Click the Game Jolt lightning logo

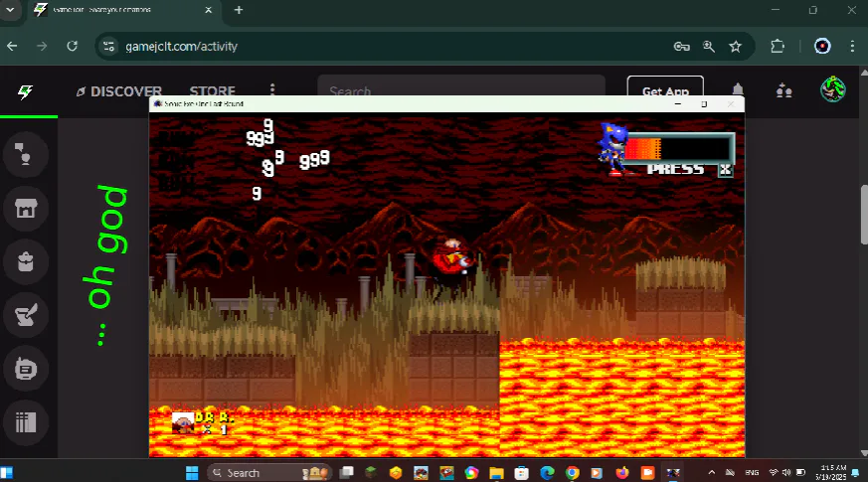[x=26, y=91]
